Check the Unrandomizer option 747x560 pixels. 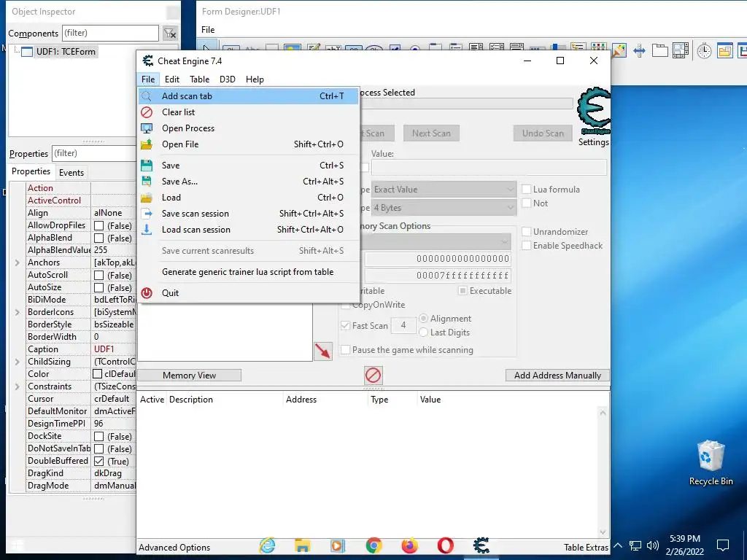pyautogui.click(x=527, y=232)
